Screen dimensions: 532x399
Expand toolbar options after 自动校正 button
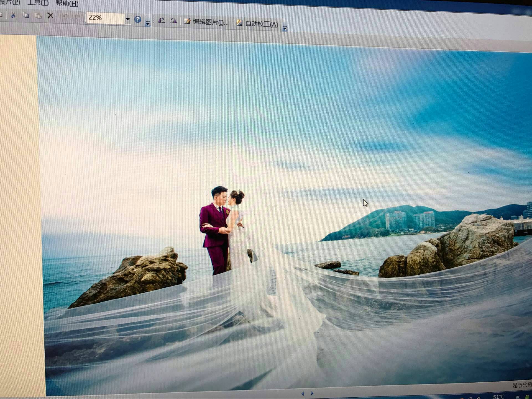(x=285, y=28)
